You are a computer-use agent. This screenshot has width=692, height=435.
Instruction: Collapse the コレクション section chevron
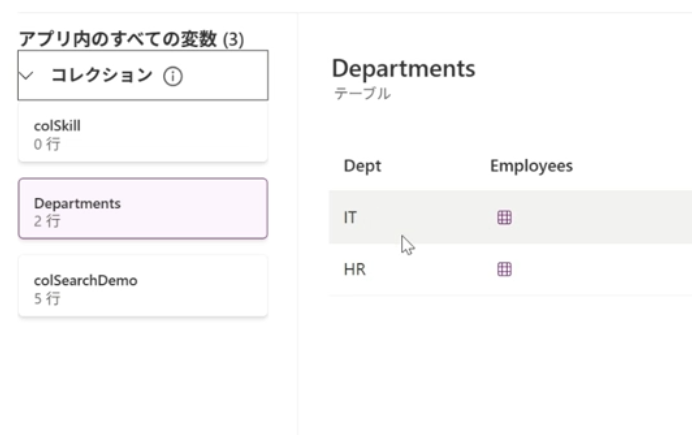pyautogui.click(x=28, y=75)
